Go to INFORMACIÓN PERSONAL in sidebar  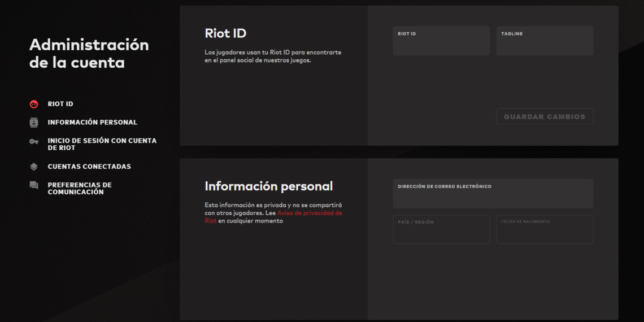93,123
